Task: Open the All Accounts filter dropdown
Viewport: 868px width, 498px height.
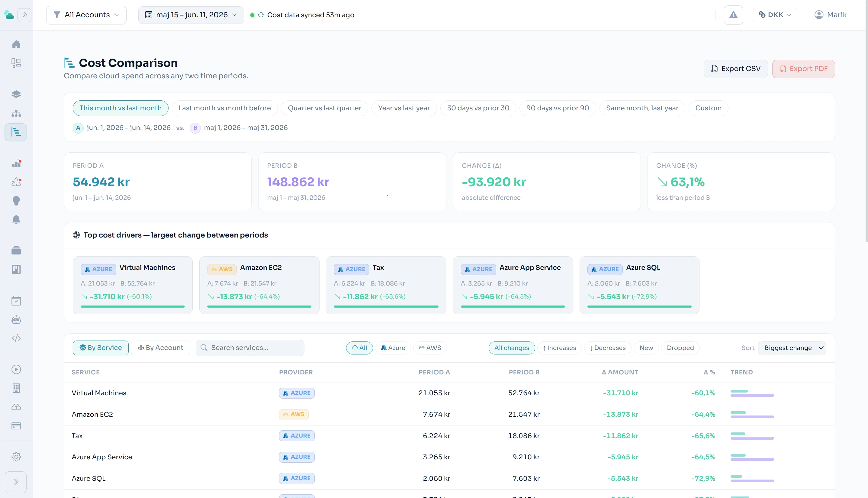Action: [86, 15]
